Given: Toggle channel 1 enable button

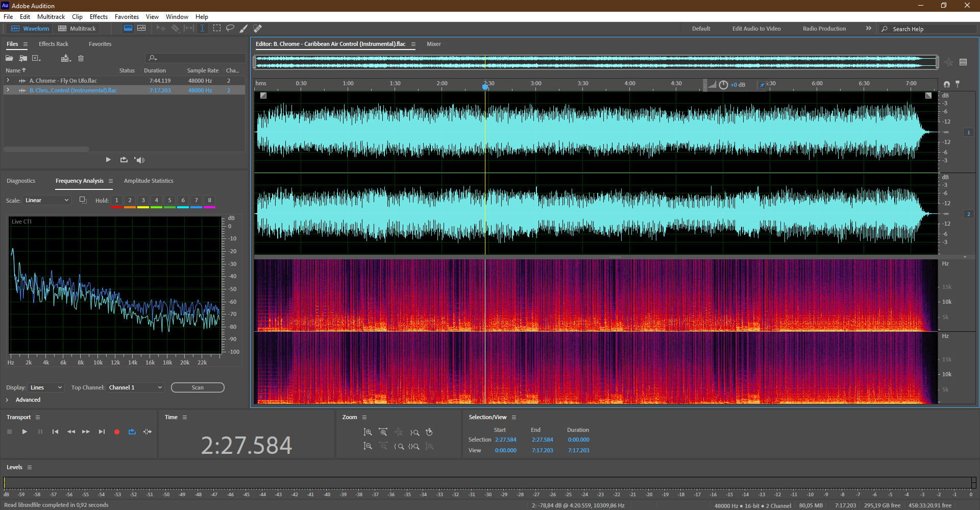Looking at the screenshot, I should tap(968, 132).
